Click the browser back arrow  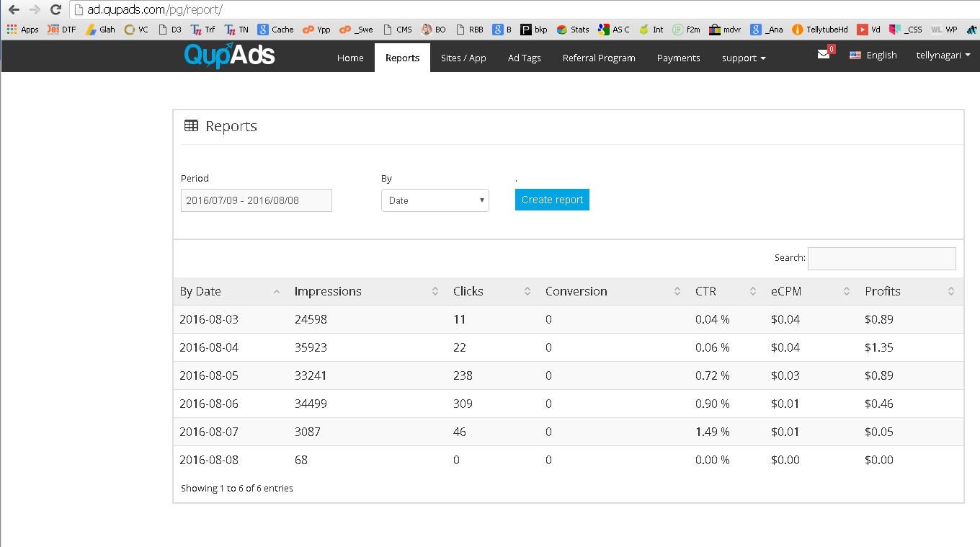coord(14,10)
